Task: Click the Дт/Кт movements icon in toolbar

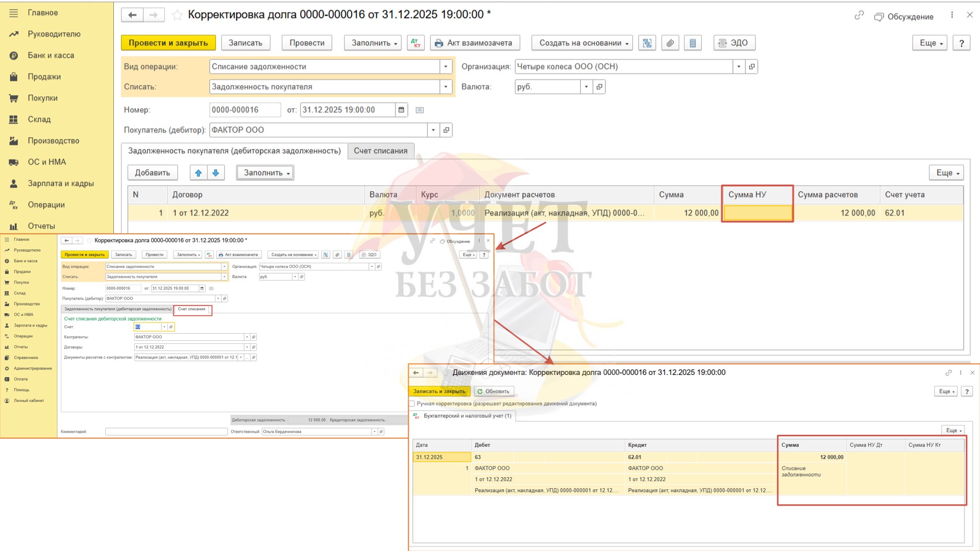Action: click(x=416, y=43)
